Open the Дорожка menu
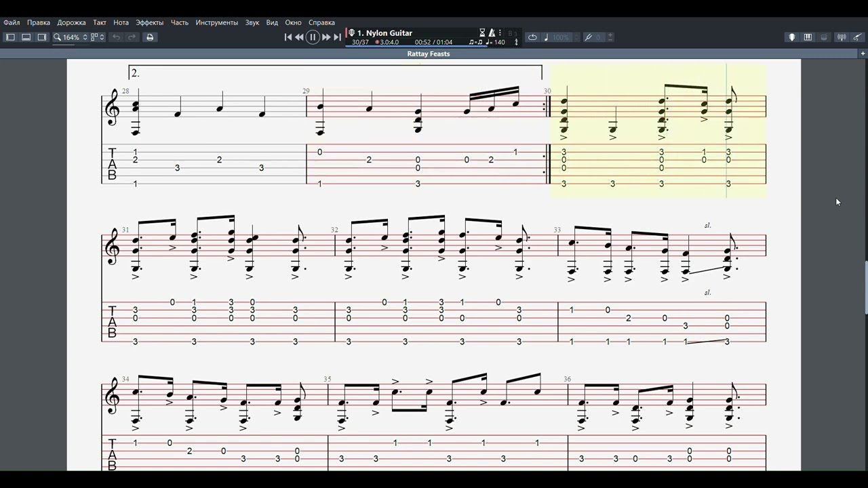The image size is (868, 488). pos(71,22)
